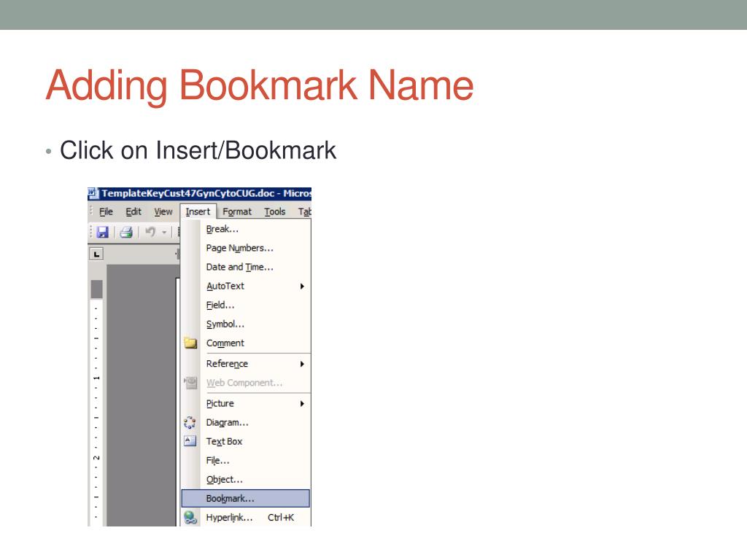Open the Edit menu
This screenshot has height=560, width=747.
coord(133,211)
